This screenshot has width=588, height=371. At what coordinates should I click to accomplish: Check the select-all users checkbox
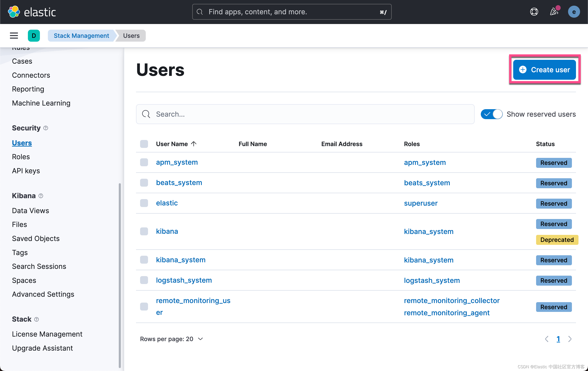click(x=144, y=144)
